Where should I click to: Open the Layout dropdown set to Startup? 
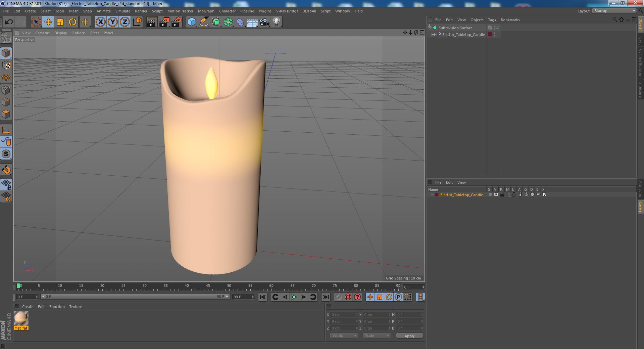pos(614,11)
